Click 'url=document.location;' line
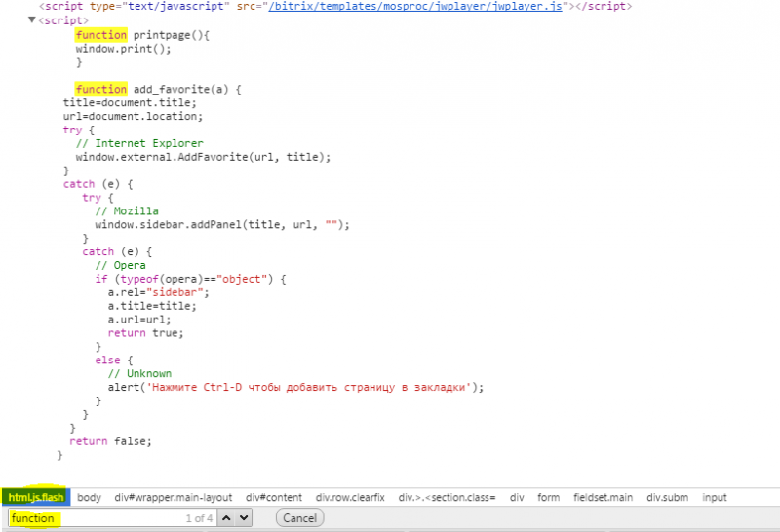Screen dimensions: 780x532 pyautogui.click(x=133, y=116)
